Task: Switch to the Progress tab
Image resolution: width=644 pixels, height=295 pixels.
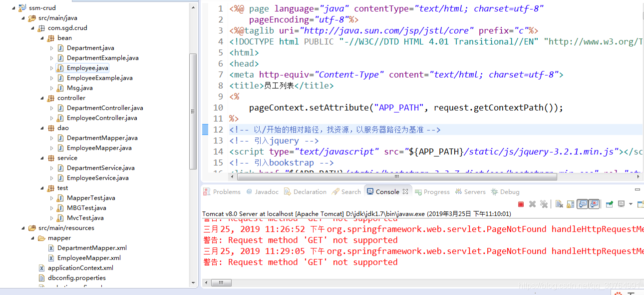Action: (x=432, y=191)
